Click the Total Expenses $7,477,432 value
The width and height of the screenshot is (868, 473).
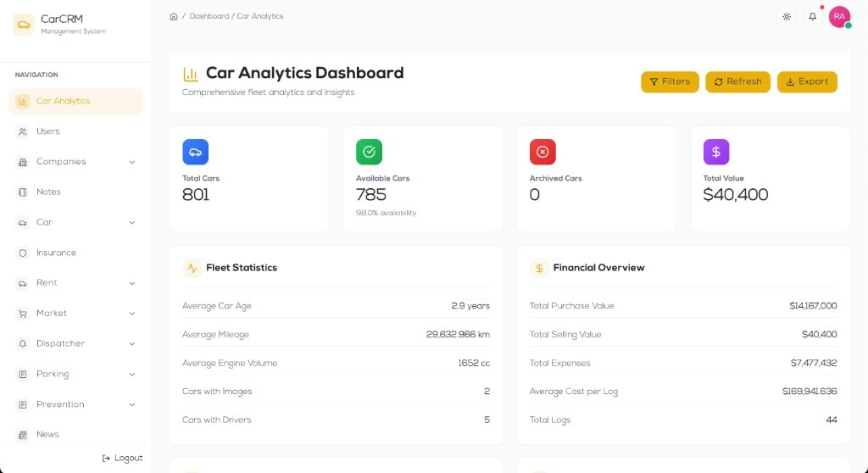(814, 364)
